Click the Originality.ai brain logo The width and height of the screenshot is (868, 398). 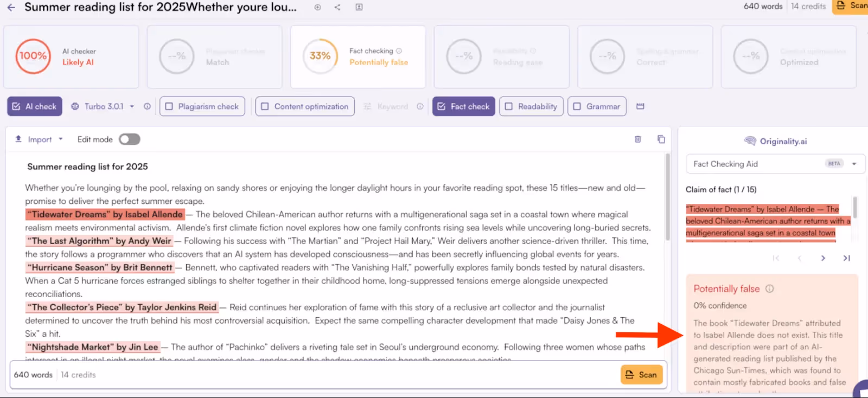[750, 141]
